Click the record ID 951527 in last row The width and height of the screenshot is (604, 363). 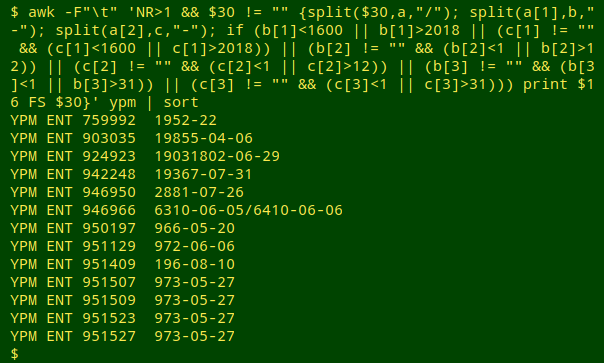click(x=109, y=336)
